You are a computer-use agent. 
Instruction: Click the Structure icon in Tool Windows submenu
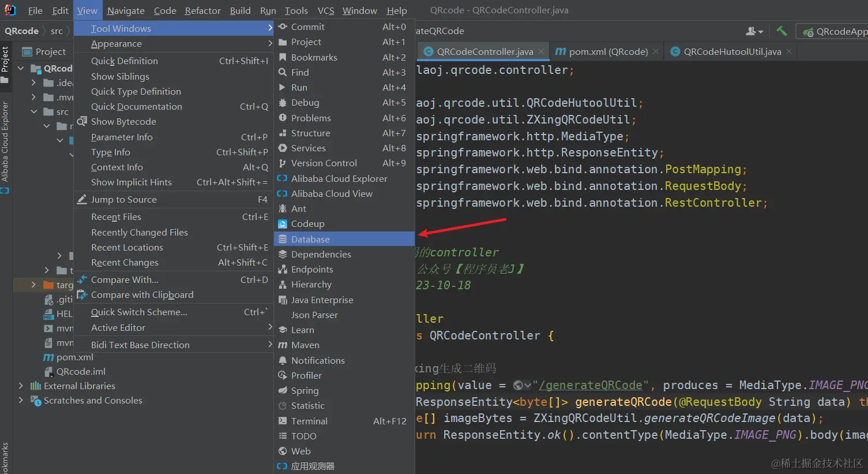tap(283, 133)
